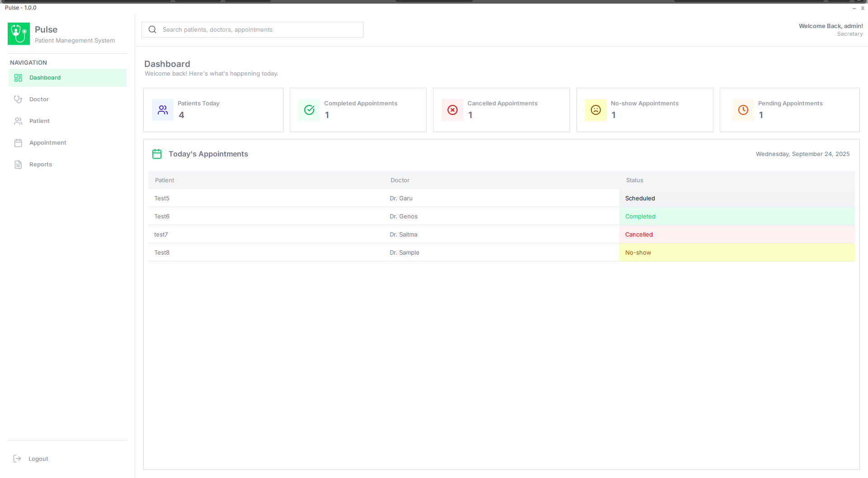Screen dimensions: 868x478
Task: Go to the Doctor page
Action: (39, 99)
